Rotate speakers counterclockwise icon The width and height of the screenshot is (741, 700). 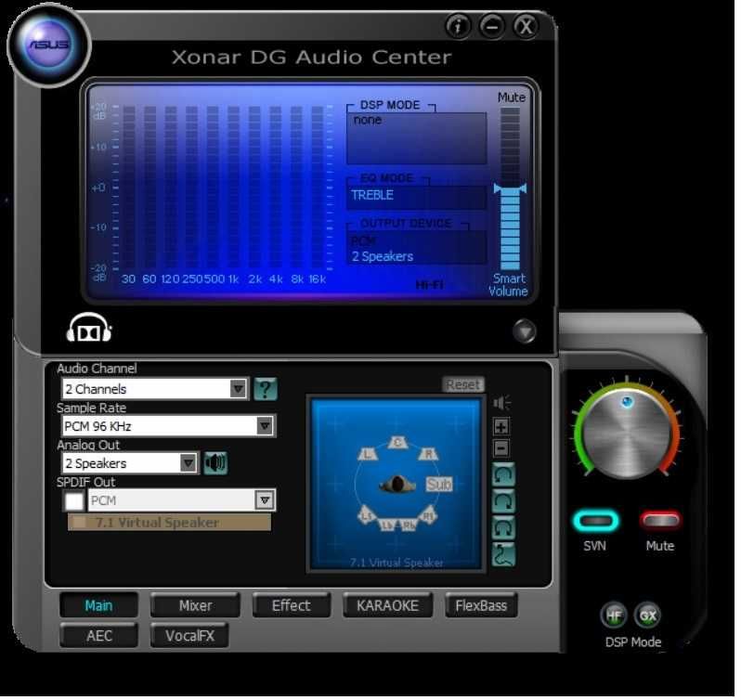click(x=506, y=476)
